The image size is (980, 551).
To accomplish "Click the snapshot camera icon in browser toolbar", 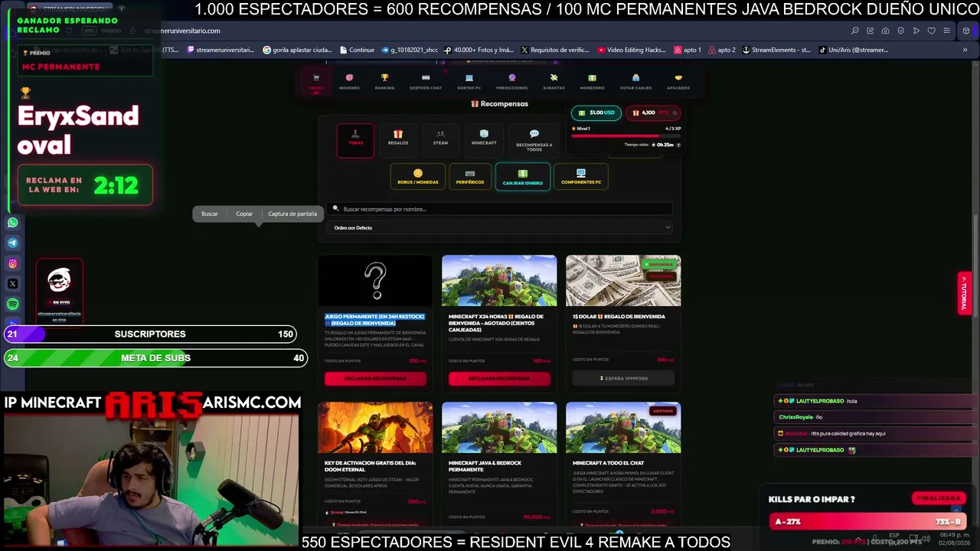I will (885, 31).
